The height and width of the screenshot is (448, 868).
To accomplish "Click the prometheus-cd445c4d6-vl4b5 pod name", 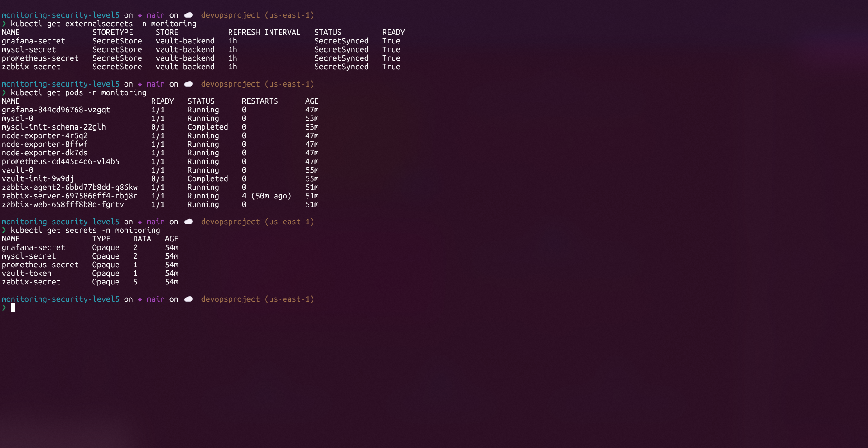I will click(x=60, y=161).
